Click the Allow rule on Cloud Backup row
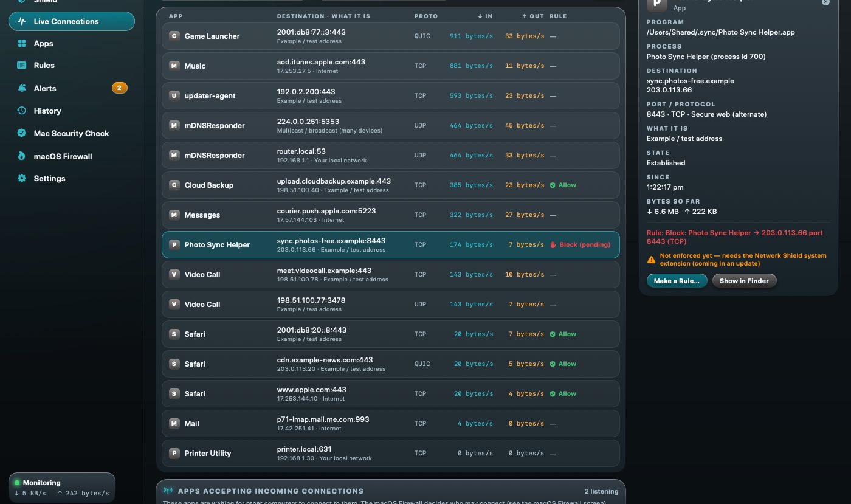Image resolution: width=851 pixels, height=504 pixels. coord(563,185)
